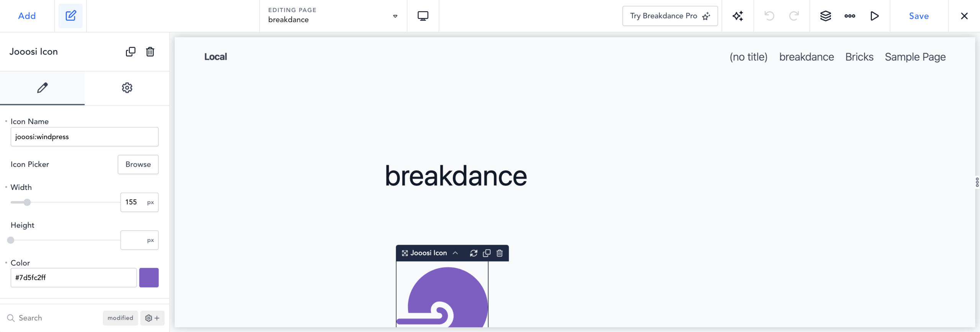Image resolution: width=980 pixels, height=332 pixels.
Task: Open the Bricks nav menu link
Action: click(x=859, y=57)
